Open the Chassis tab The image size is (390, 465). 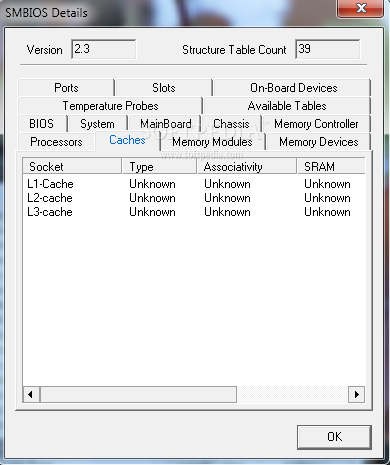(231, 124)
